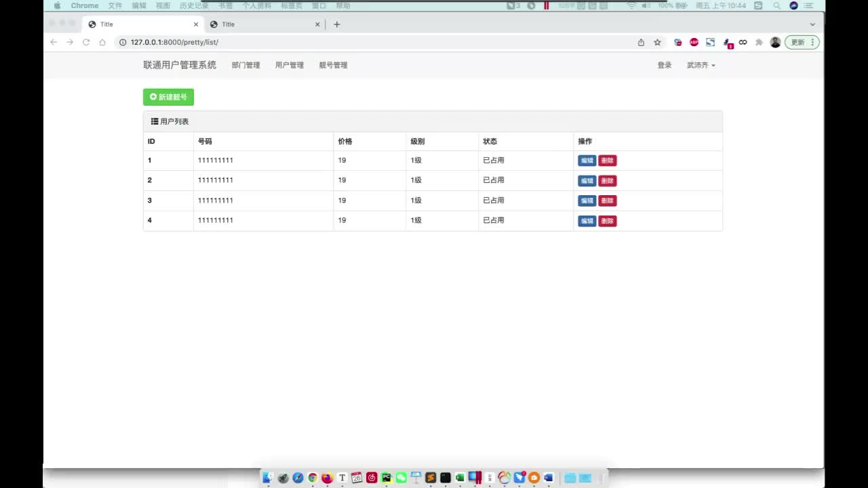Screen dimensions: 868x488
Task: Click 删除 for row ID 2
Action: point(608,181)
